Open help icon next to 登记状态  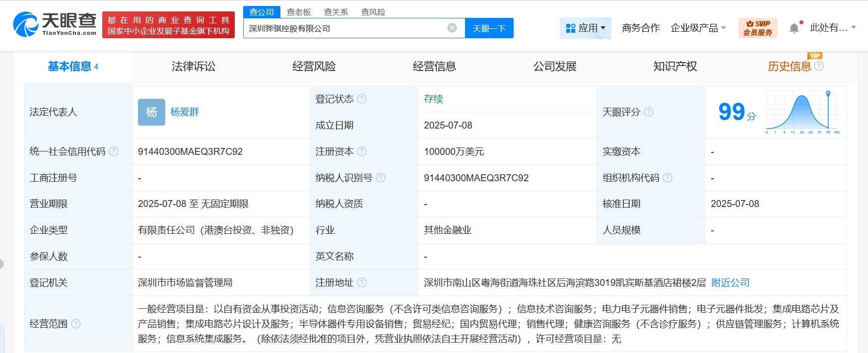pos(362,99)
